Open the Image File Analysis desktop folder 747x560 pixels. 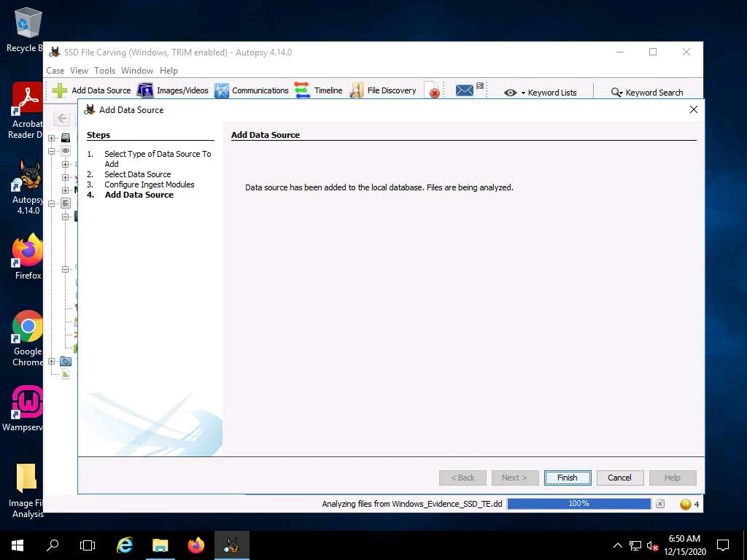pos(26,491)
